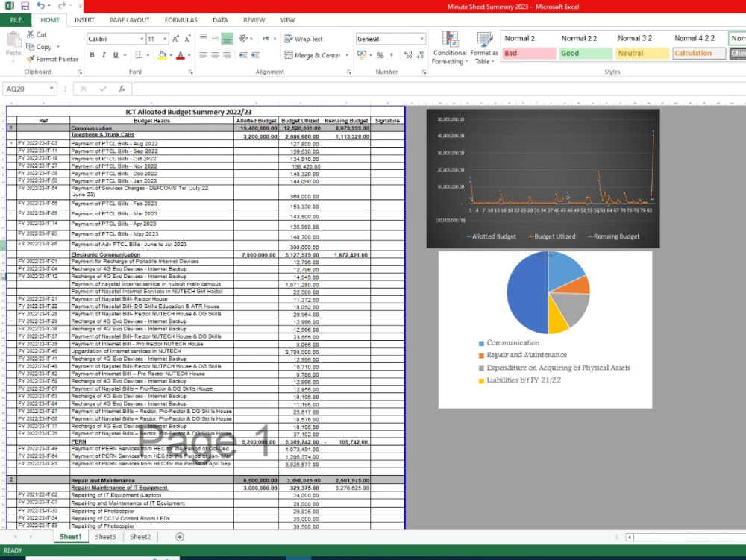Toggle Italic formatting
Screen dimensions: 746x560
104,55
